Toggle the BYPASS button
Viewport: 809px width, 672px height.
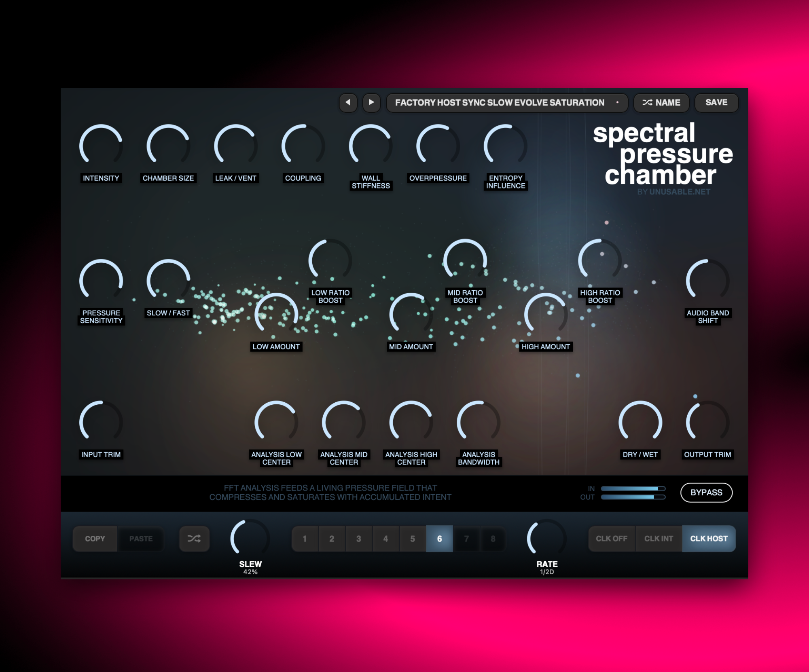pyautogui.click(x=706, y=492)
